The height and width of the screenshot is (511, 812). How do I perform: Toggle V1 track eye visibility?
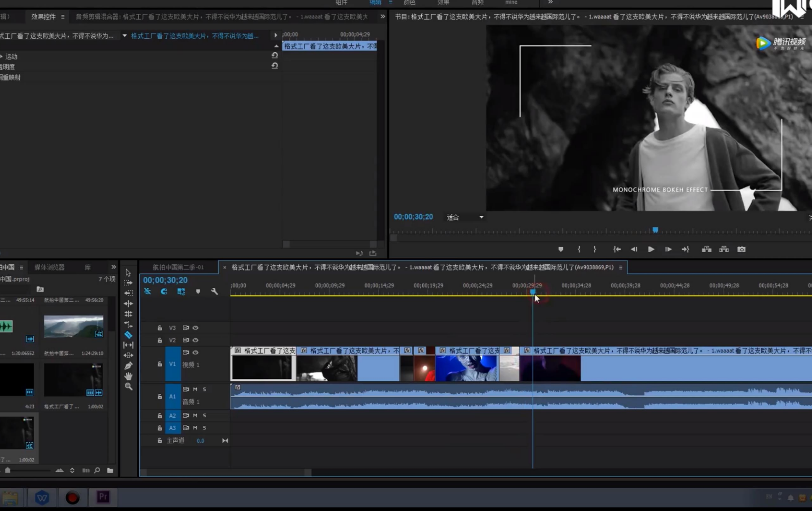[x=195, y=352]
